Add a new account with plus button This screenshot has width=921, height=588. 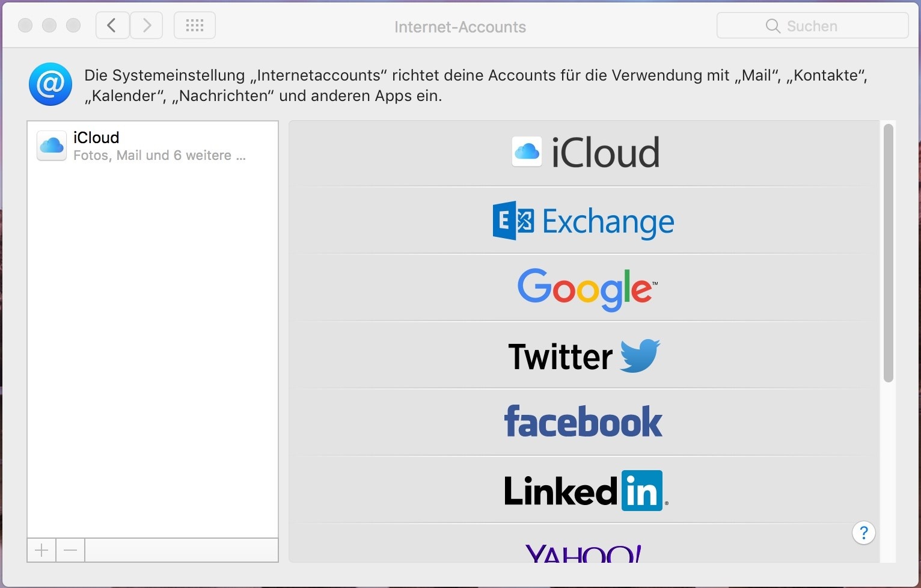tap(41, 550)
